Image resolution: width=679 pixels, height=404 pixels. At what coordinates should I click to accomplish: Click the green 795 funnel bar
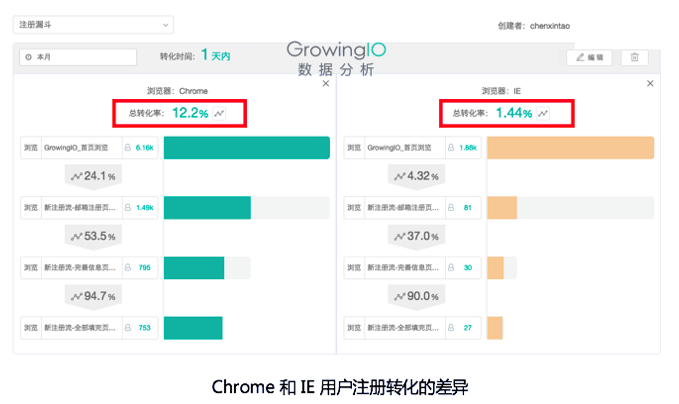tap(194, 268)
